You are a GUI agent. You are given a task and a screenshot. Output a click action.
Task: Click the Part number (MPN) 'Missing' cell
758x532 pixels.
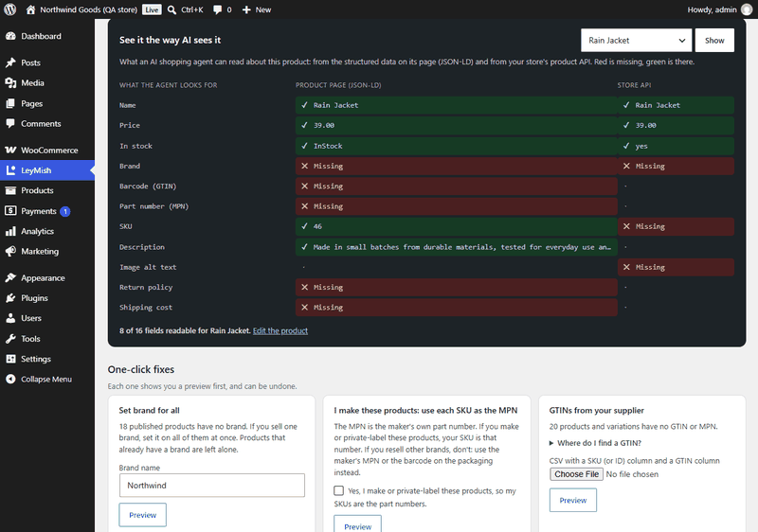point(457,206)
